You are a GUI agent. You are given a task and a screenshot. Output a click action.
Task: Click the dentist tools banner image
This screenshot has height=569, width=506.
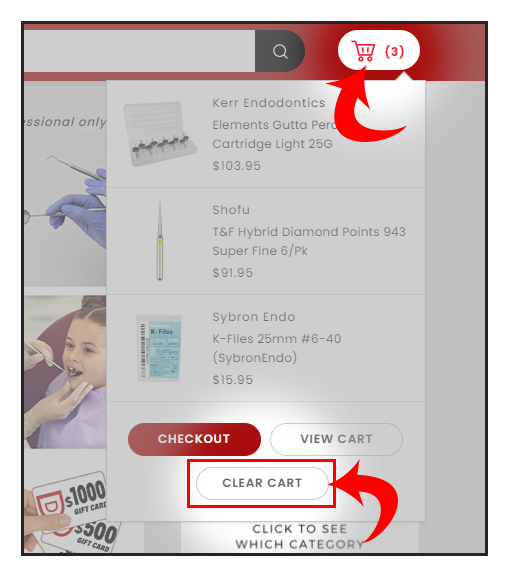pos(65,183)
